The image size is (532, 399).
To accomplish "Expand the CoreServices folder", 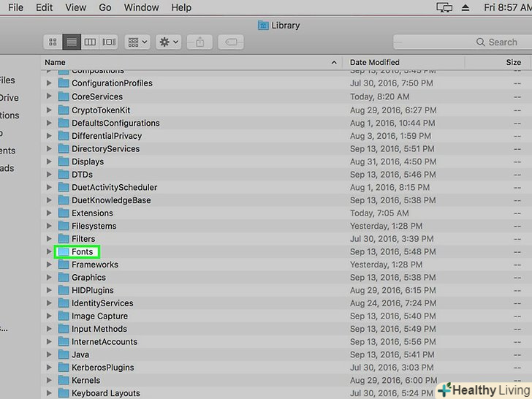I will (49, 96).
